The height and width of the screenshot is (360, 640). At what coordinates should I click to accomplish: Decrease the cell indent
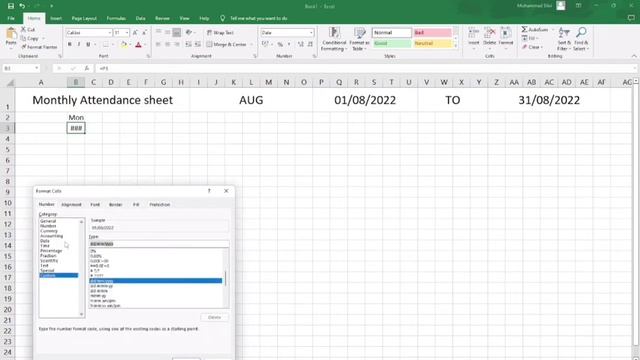188,44
